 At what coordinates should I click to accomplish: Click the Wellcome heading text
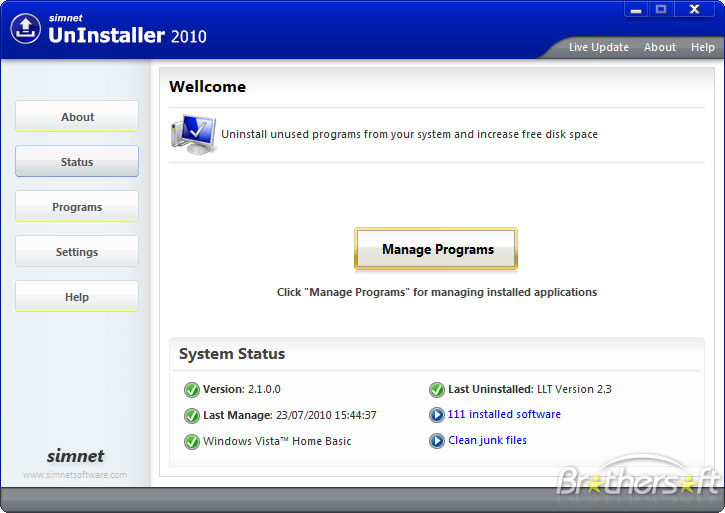207,87
